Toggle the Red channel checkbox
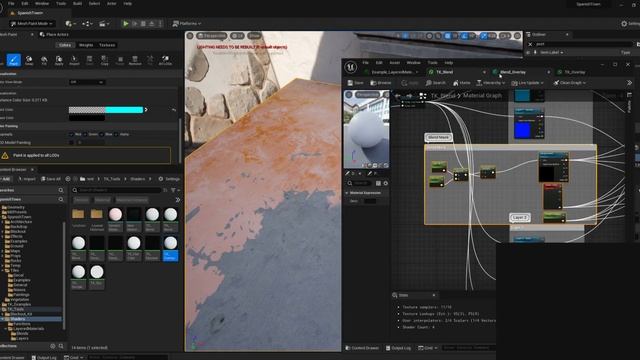 click(x=71, y=134)
